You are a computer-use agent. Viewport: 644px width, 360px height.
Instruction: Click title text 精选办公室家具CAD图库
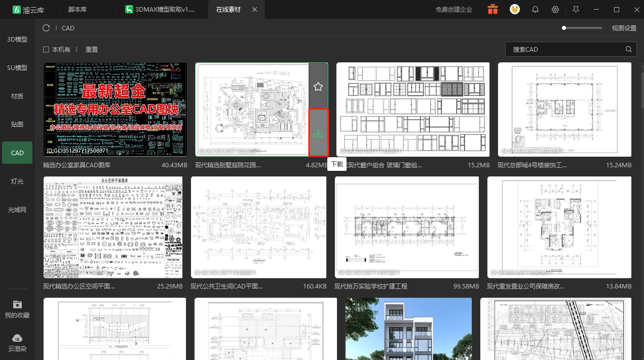77,165
